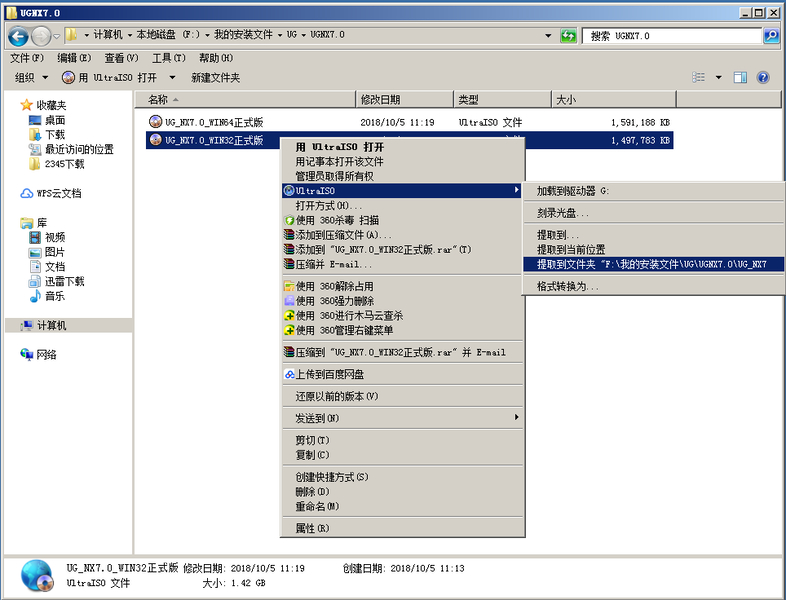Choose 提取到当前位置
The height and width of the screenshot is (600, 786).
point(654,249)
